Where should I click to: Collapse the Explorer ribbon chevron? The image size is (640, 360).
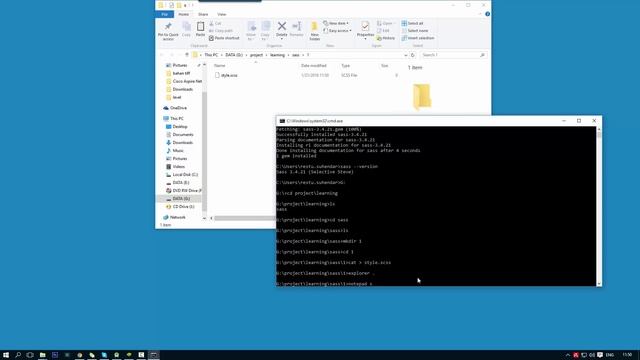480,14
